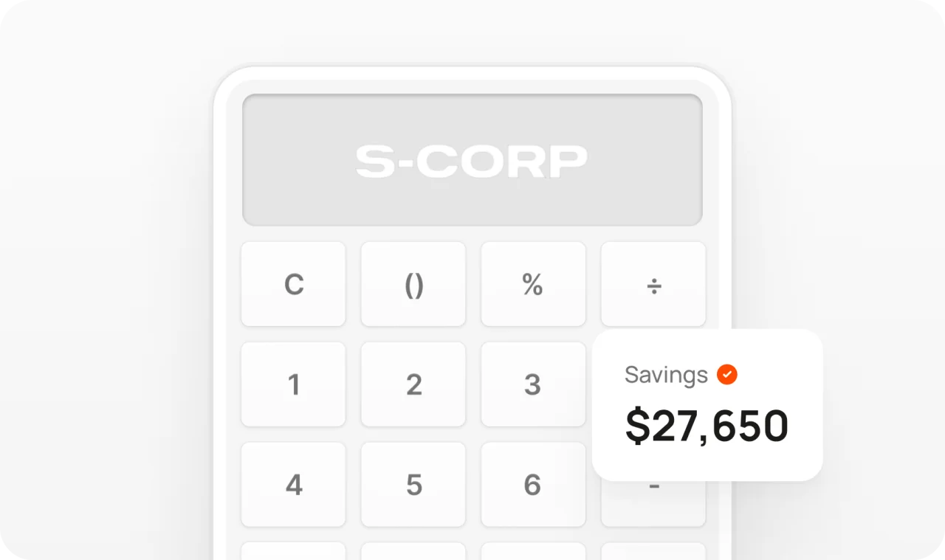Tap the percent % key
This screenshot has height=560, width=945.
(533, 284)
